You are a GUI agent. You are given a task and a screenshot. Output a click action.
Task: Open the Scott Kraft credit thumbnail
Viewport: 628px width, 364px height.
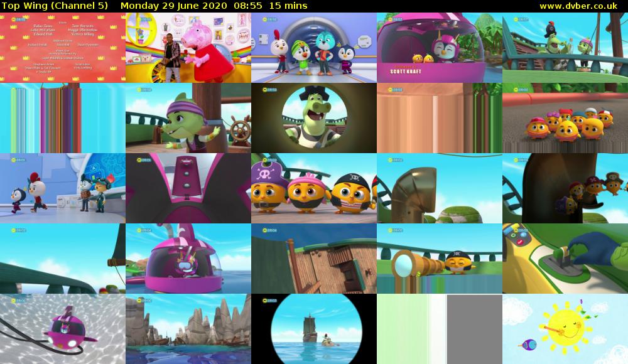point(440,48)
